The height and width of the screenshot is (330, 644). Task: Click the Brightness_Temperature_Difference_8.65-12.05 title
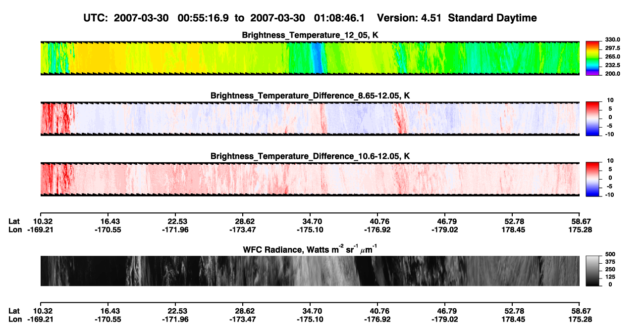pyautogui.click(x=310, y=95)
